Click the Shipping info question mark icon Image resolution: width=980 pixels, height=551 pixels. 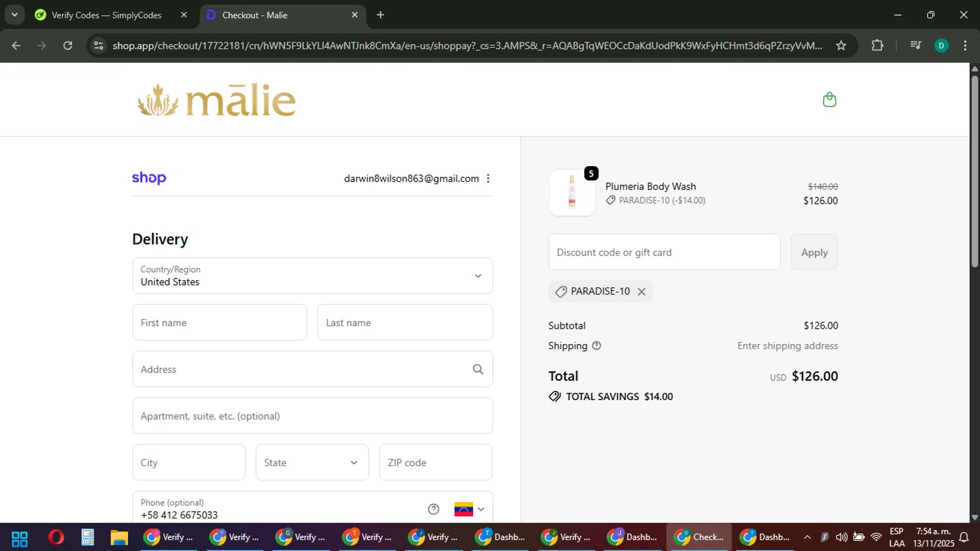click(596, 346)
